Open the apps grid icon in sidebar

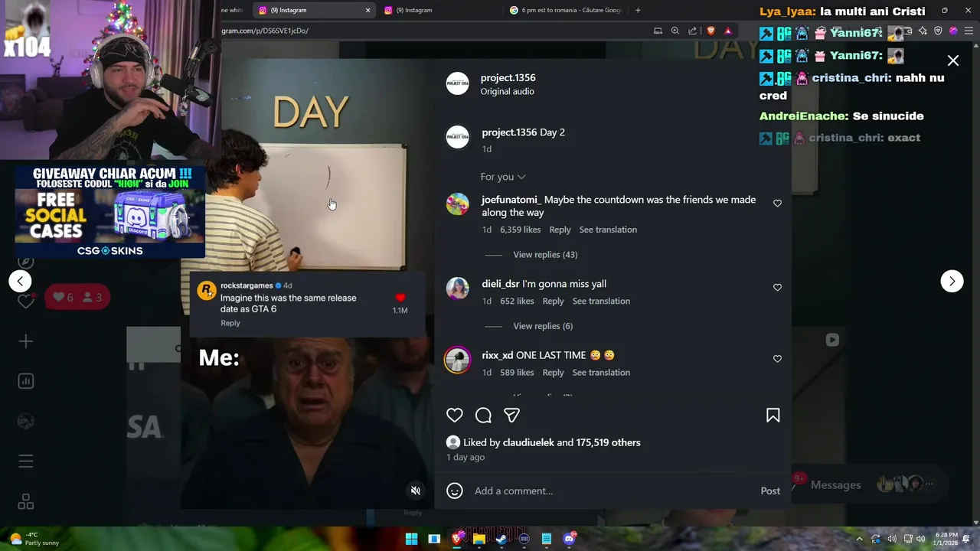(25, 501)
